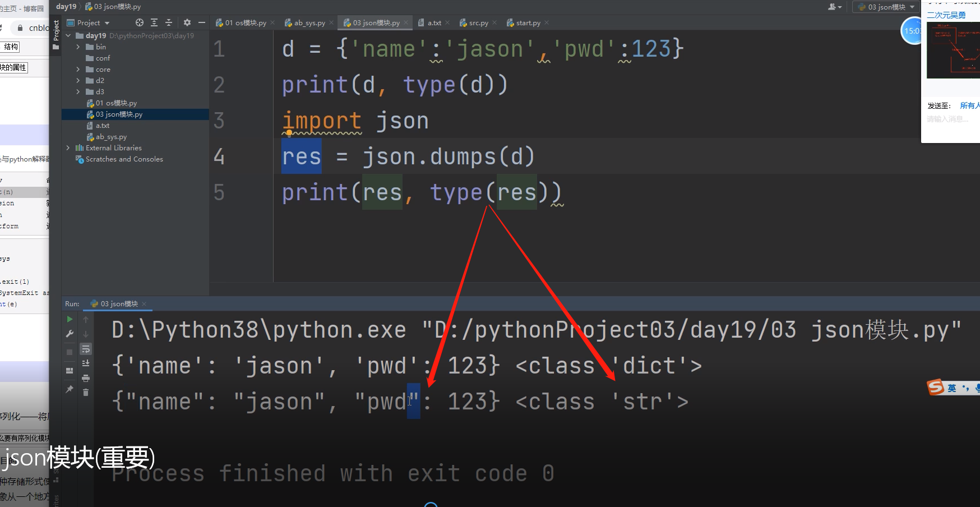Viewport: 980px width, 507px height.
Task: Toggle Sogou input language 英 indicator
Action: (951, 388)
